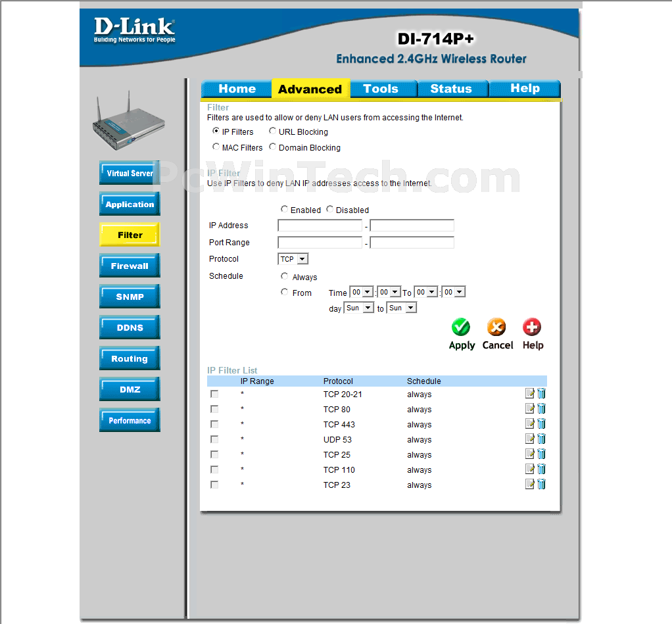Click the red Help plus icon
Image resolution: width=672 pixels, height=624 pixels.
[x=532, y=327]
